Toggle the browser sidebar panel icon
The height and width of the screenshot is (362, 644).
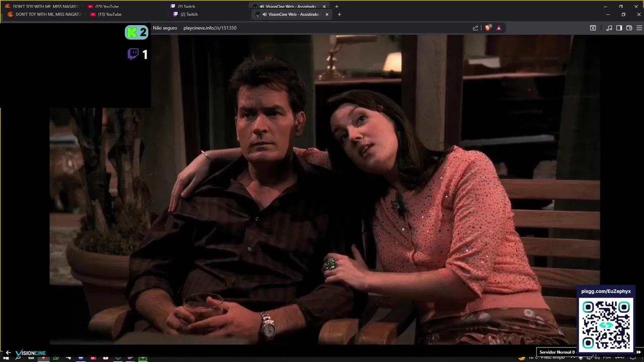[x=619, y=28]
